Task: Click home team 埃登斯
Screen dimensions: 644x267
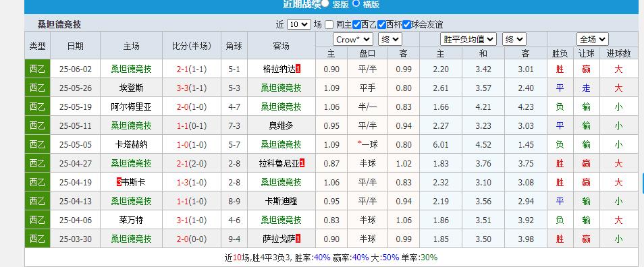Action: [x=132, y=88]
